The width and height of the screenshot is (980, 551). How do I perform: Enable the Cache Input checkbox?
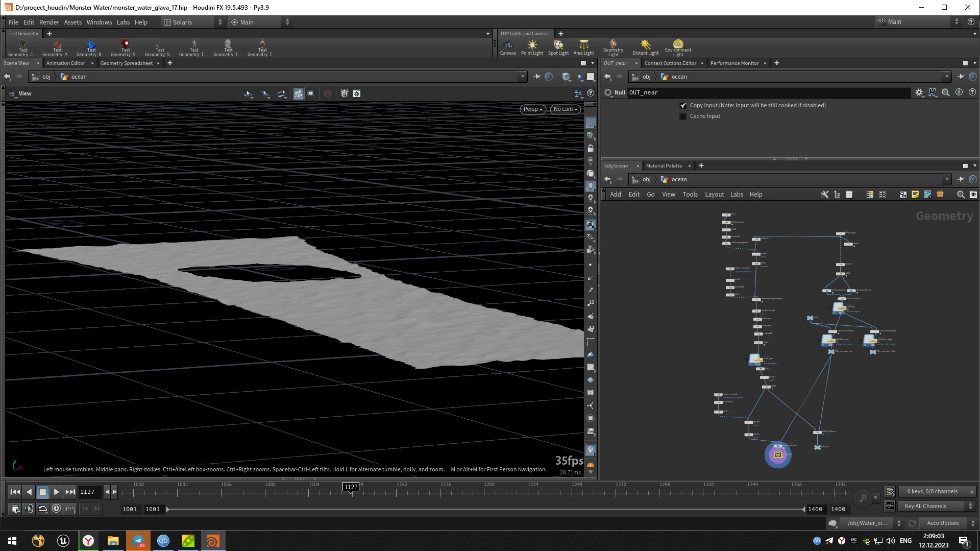pyautogui.click(x=683, y=116)
